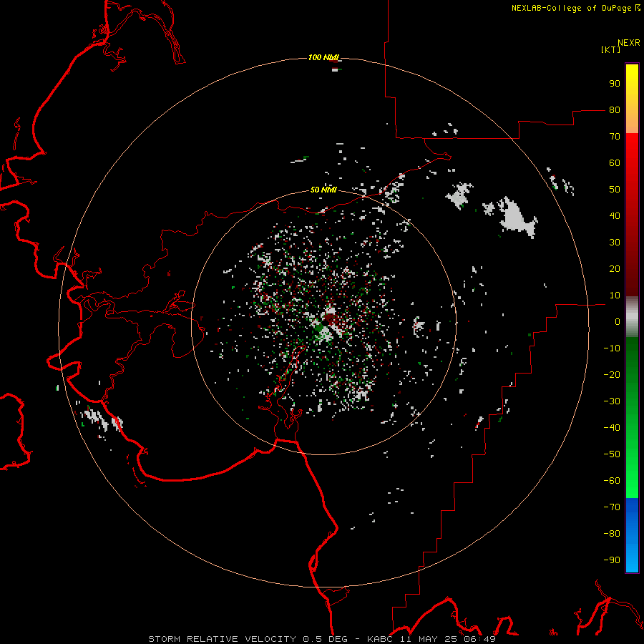
Task: Click the KT units label above color bar
Action: 610,49
